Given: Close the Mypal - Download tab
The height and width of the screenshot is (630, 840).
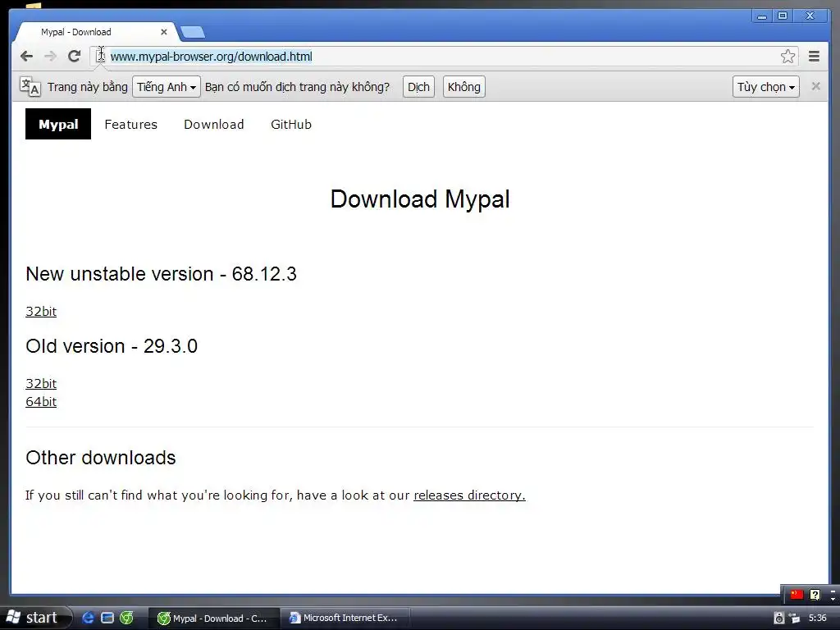Looking at the screenshot, I should tap(164, 32).
